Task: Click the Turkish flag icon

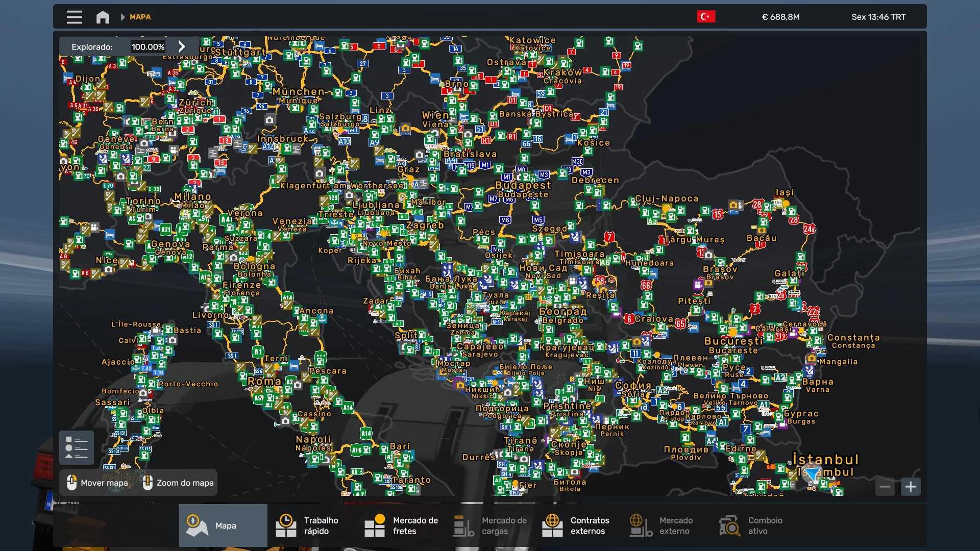Action: pos(706,17)
